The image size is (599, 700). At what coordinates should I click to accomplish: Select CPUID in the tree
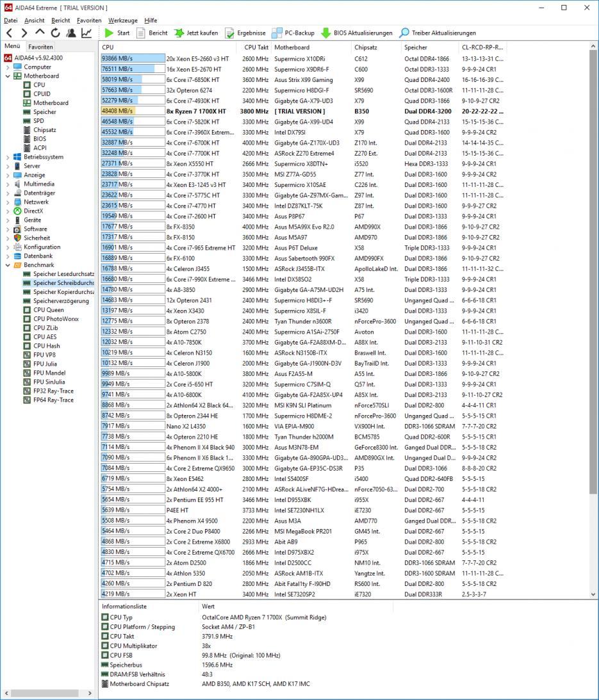click(x=42, y=94)
